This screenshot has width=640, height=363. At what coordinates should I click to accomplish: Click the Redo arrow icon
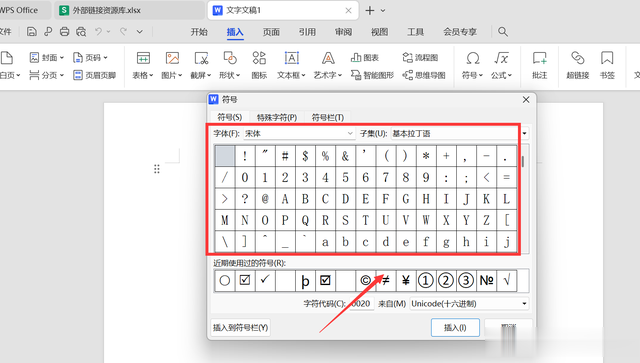123,31
